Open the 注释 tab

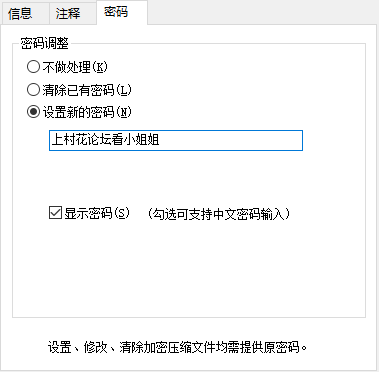(73, 14)
